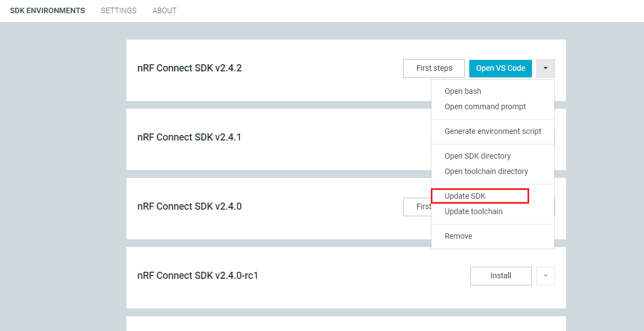644x331 pixels.
Task: Switch to the SDK ENVIRONMENTS tab
Action: pos(47,10)
